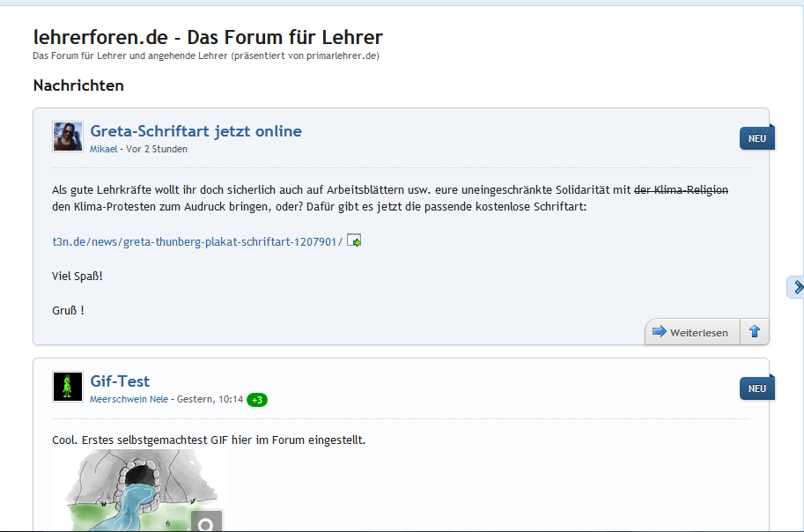Click green +3 likes badge
804x532 pixels.
coord(257,400)
